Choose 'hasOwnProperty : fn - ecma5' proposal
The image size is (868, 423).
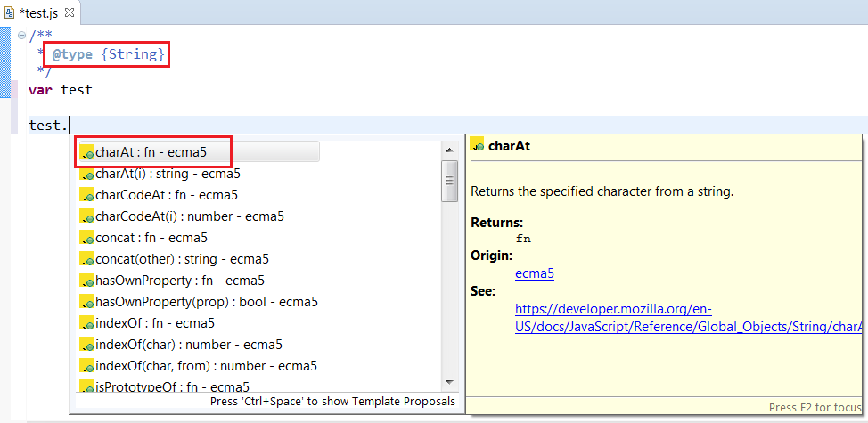(x=172, y=281)
